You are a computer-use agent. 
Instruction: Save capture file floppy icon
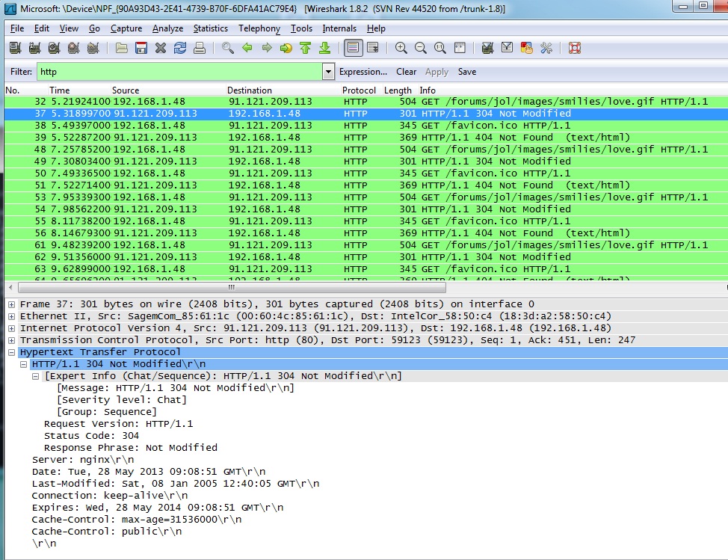pyautogui.click(x=141, y=48)
